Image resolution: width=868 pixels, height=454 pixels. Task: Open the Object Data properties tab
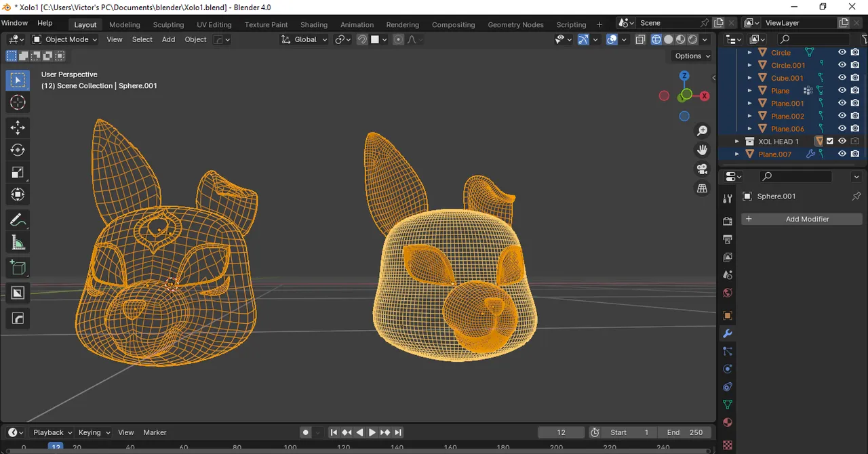pos(728,405)
